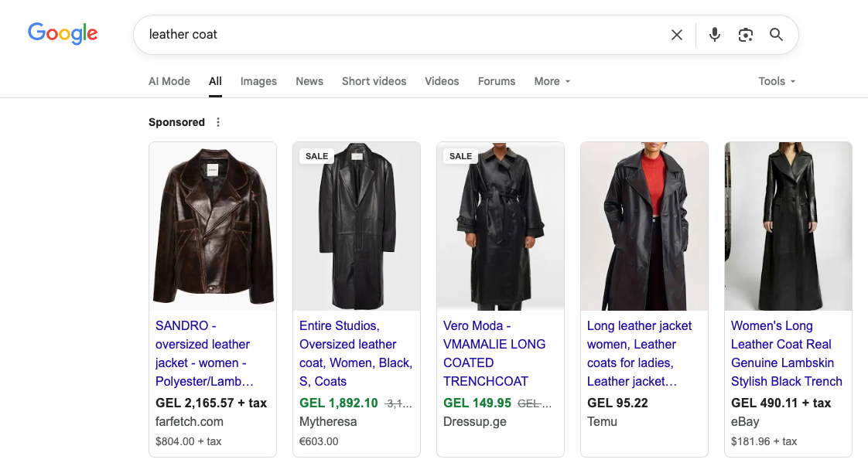This screenshot has height=473, width=868.
Task: Open the eBay long lambskin coat image
Action: (x=788, y=226)
